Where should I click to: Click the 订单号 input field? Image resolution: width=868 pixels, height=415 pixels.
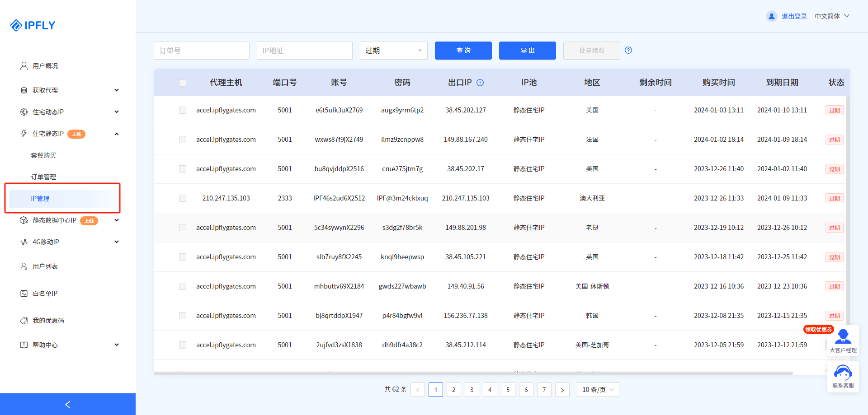(201, 51)
